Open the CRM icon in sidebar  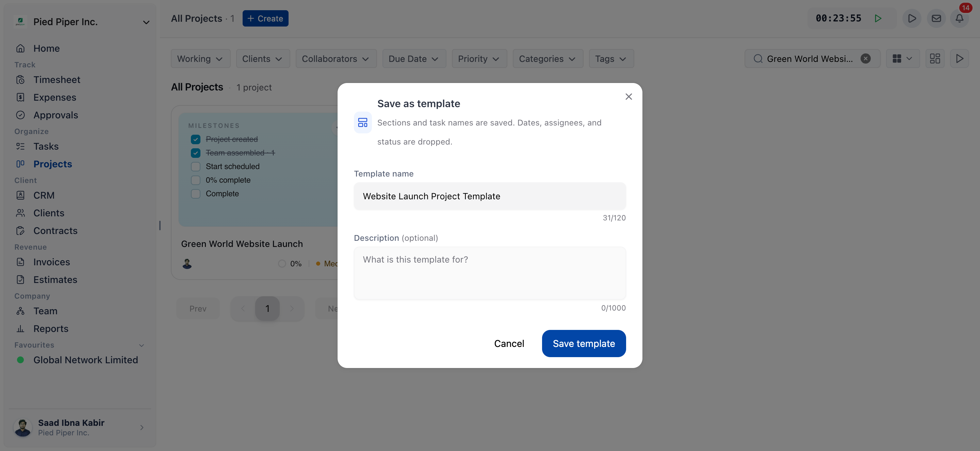(x=20, y=195)
